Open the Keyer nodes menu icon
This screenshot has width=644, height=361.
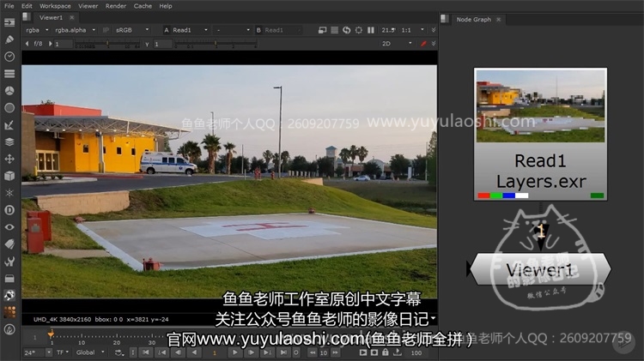tap(9, 125)
